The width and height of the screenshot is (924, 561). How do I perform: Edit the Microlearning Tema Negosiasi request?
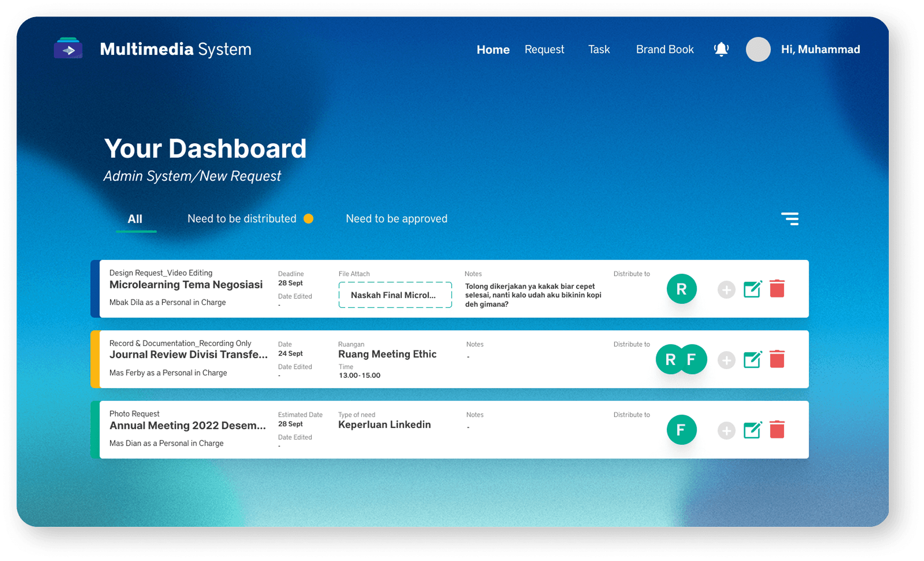pos(752,289)
